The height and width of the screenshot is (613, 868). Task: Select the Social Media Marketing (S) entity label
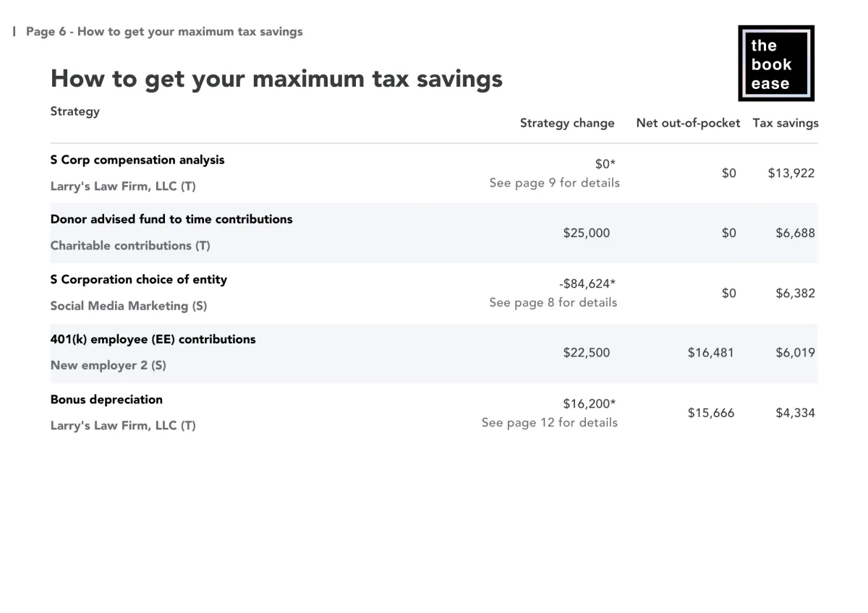129,306
